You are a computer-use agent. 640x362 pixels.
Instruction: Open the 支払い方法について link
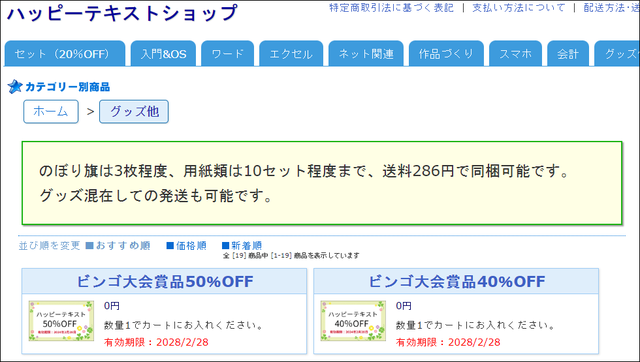pos(519,8)
